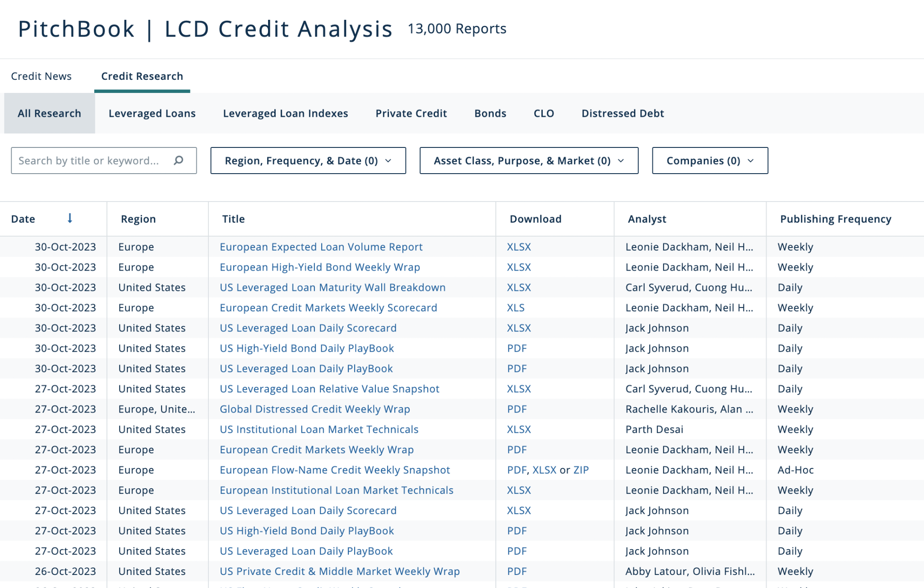924x588 pixels.
Task: Download ZIP of European Flow-Name Credit Snapshot
Action: click(x=581, y=470)
